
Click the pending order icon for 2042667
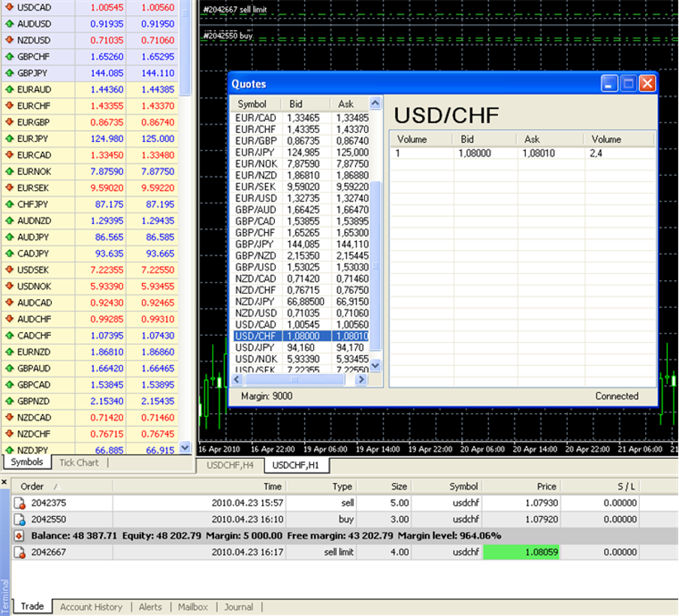20,552
